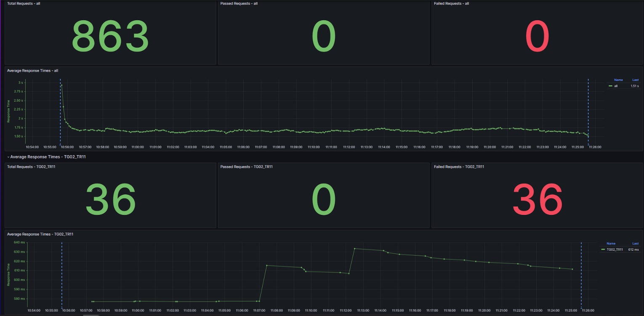
Task: Click the '580 ms' y-axis label
Action: [x=19, y=299]
